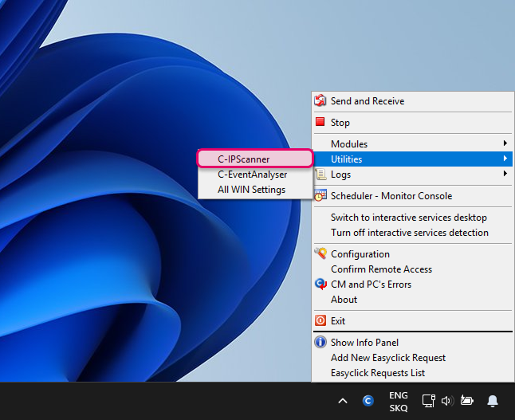515x420 pixels.
Task: Open the Modules menu entry
Action: tap(413, 143)
